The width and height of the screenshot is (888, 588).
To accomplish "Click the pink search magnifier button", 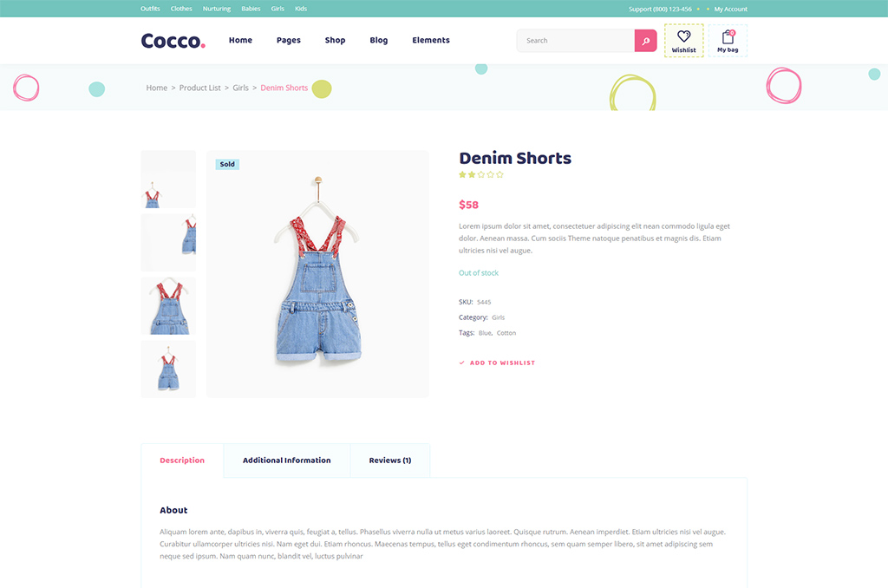I will coord(645,41).
